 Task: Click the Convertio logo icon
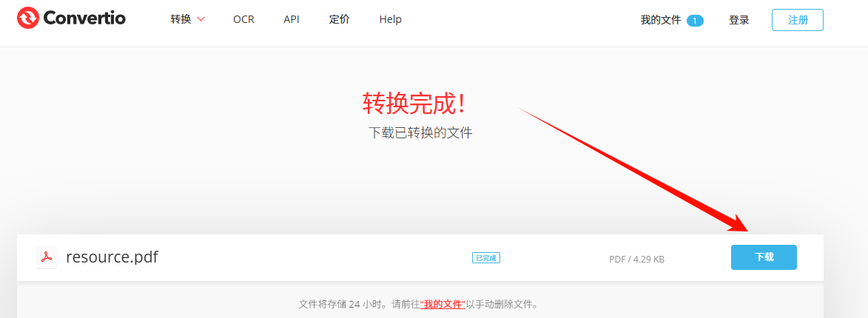(27, 18)
